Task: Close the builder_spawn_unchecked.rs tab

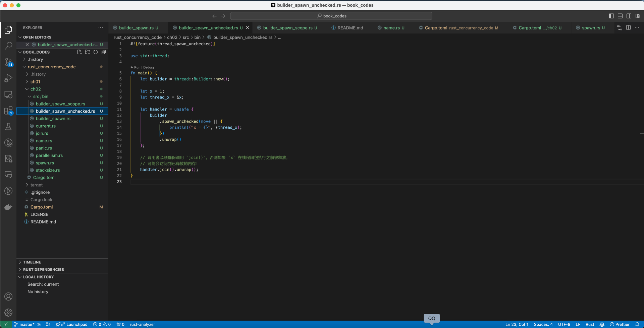Action: pos(248,28)
